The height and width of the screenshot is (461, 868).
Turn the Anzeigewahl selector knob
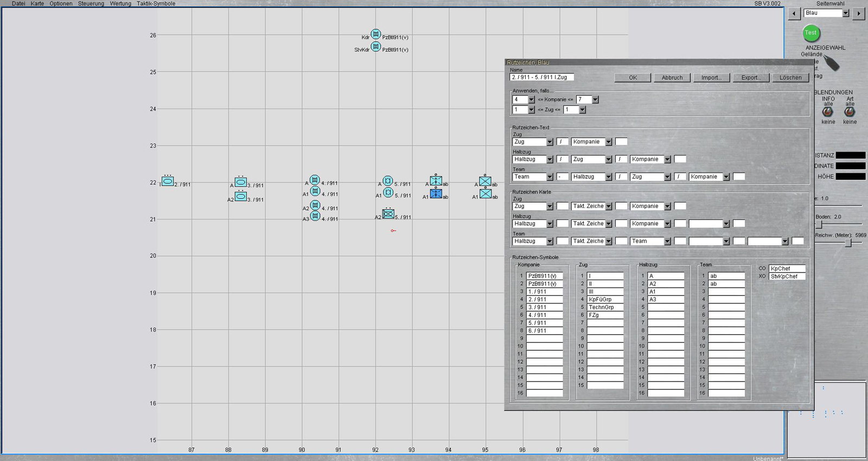tap(831, 64)
